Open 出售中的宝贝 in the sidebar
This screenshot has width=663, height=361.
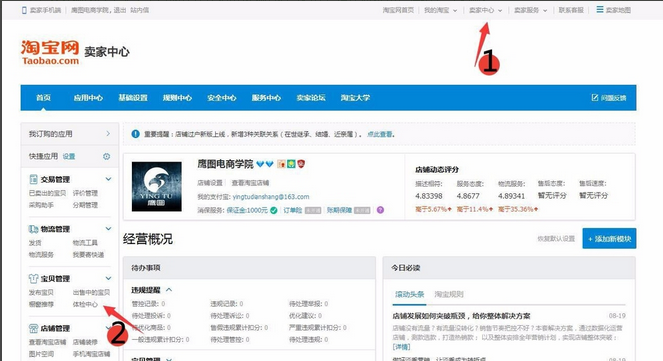91,293
